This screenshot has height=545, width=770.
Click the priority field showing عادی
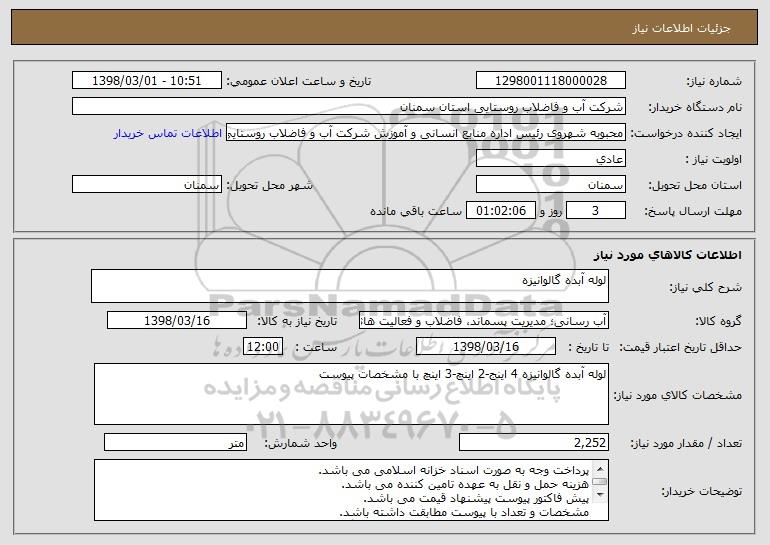tap(550, 159)
